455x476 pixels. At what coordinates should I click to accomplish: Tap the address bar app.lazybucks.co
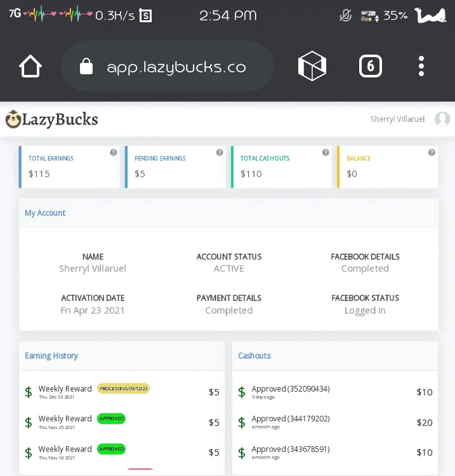pyautogui.click(x=168, y=66)
